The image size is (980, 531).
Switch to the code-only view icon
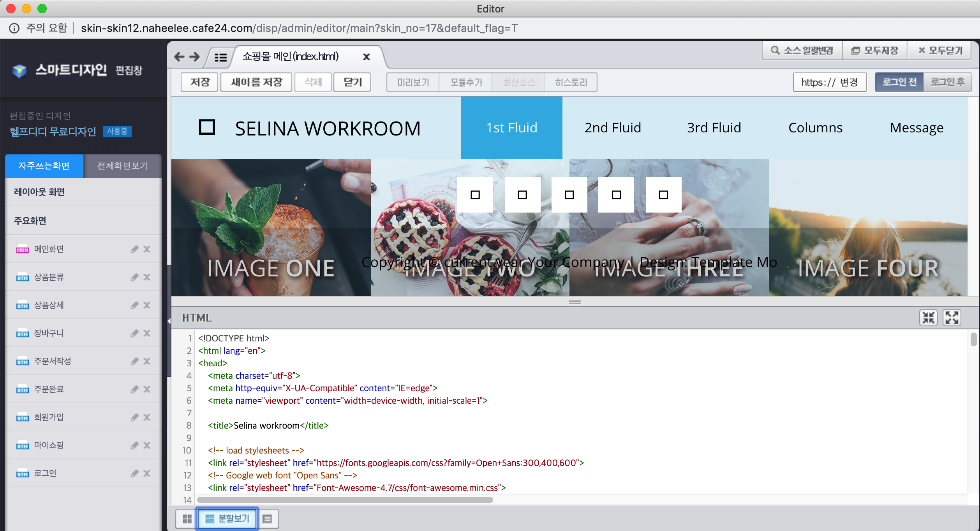coord(267,519)
